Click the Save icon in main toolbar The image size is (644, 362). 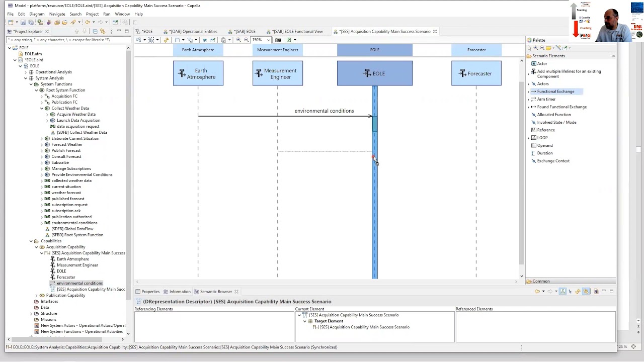23,22
